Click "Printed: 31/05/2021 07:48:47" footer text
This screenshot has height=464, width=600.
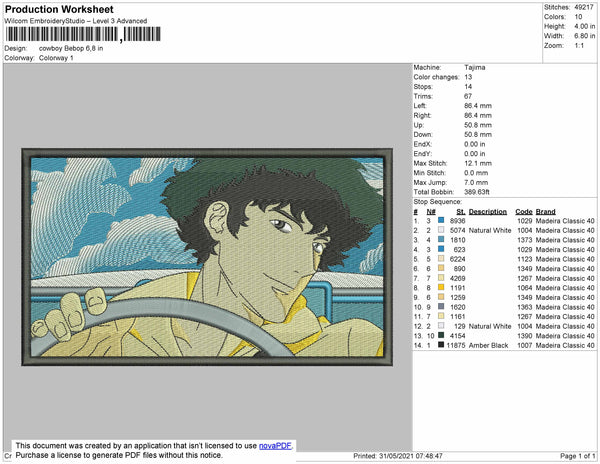click(398, 456)
